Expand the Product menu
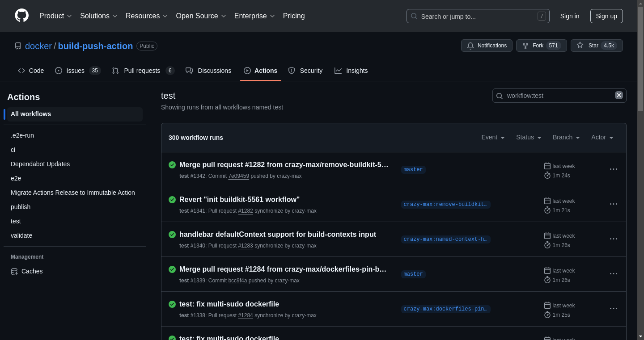Viewport: 644px width, 340px height. pos(55,16)
